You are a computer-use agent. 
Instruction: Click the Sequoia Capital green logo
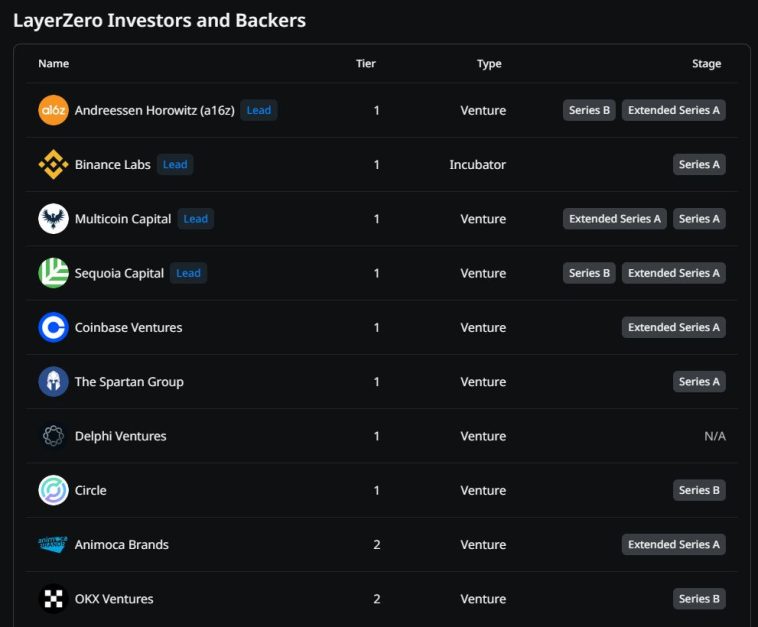(x=53, y=273)
